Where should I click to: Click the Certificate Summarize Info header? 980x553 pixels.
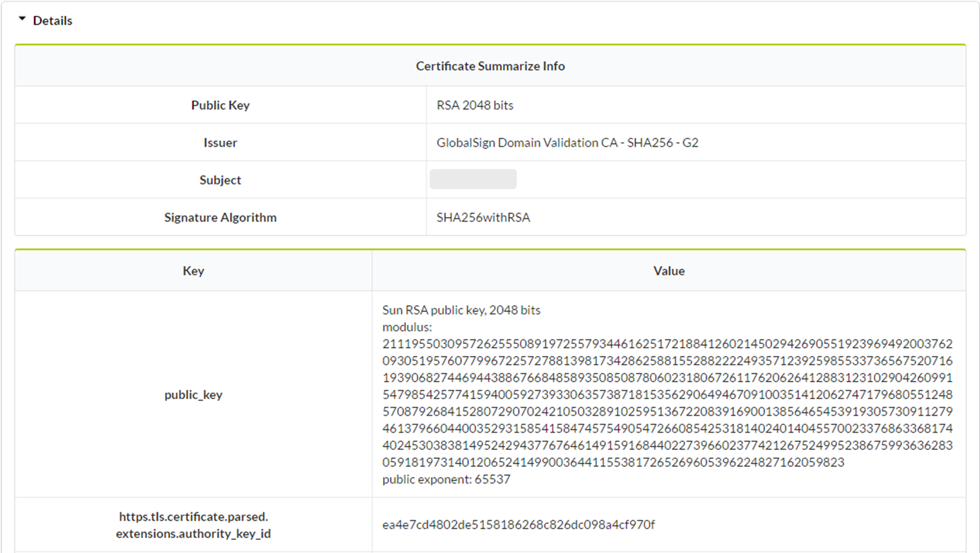[x=490, y=66]
